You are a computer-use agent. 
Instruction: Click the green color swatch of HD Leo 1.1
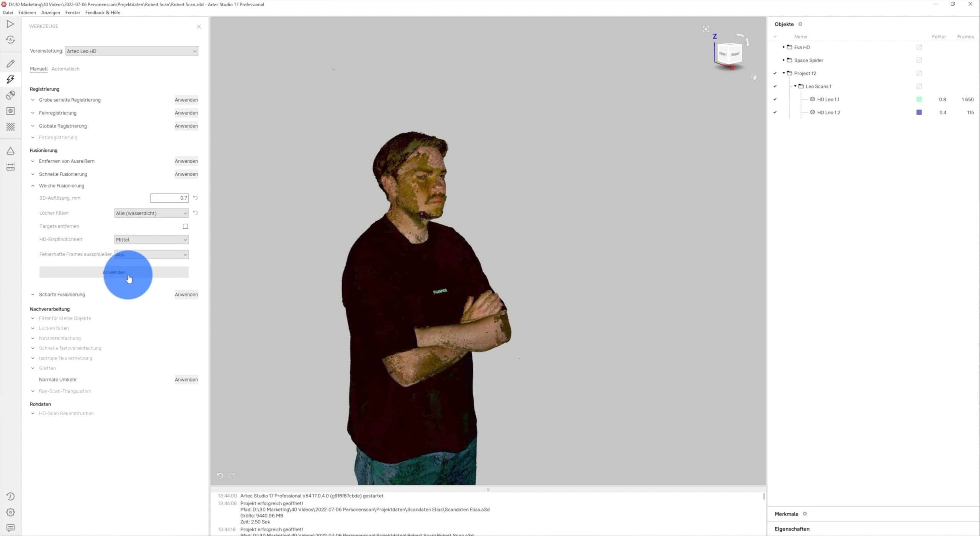[919, 99]
